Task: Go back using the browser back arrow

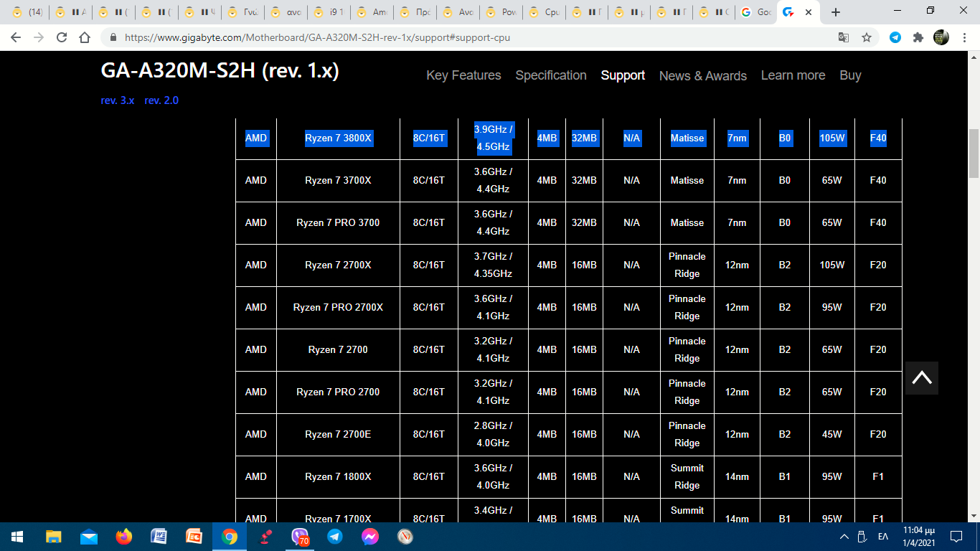Action: point(17,37)
